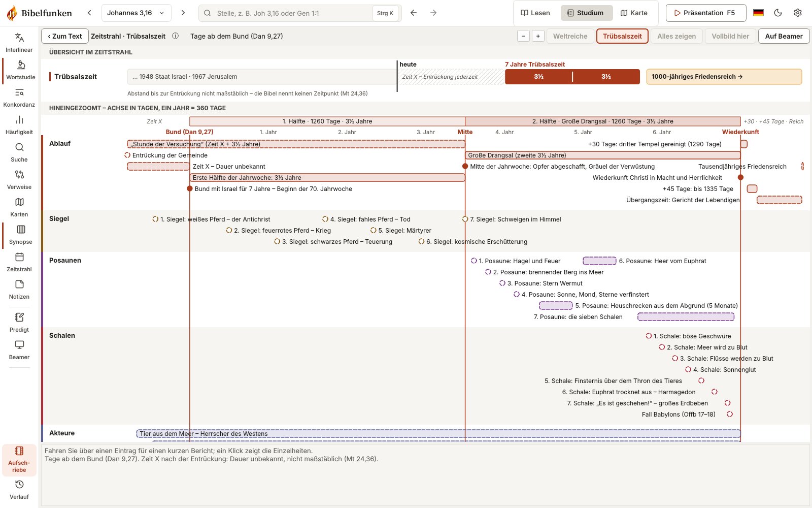Image resolution: width=812 pixels, height=508 pixels.
Task: Click the Vollbild hier button
Action: [730, 36]
